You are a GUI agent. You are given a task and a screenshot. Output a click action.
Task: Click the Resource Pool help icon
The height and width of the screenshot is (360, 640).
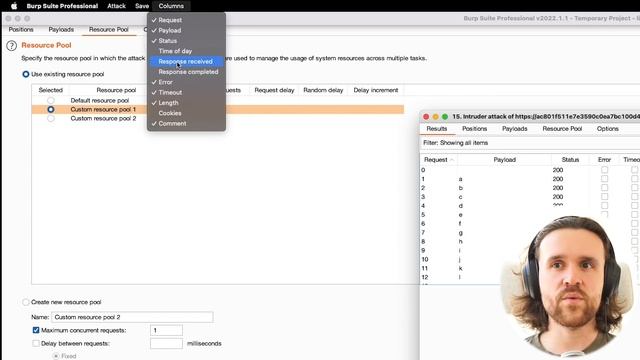pyautogui.click(x=11, y=46)
